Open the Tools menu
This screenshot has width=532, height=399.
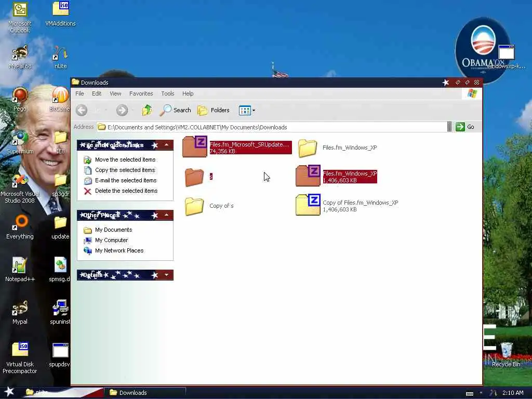[168, 94]
